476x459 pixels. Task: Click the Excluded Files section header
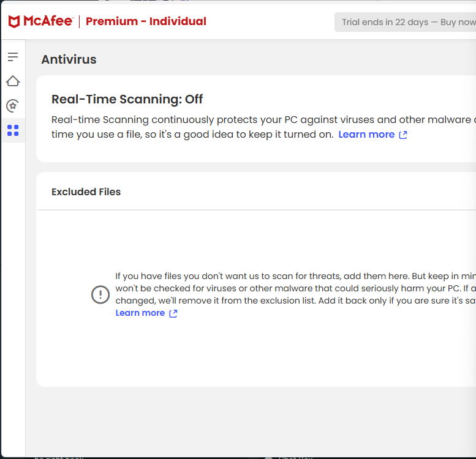click(86, 192)
